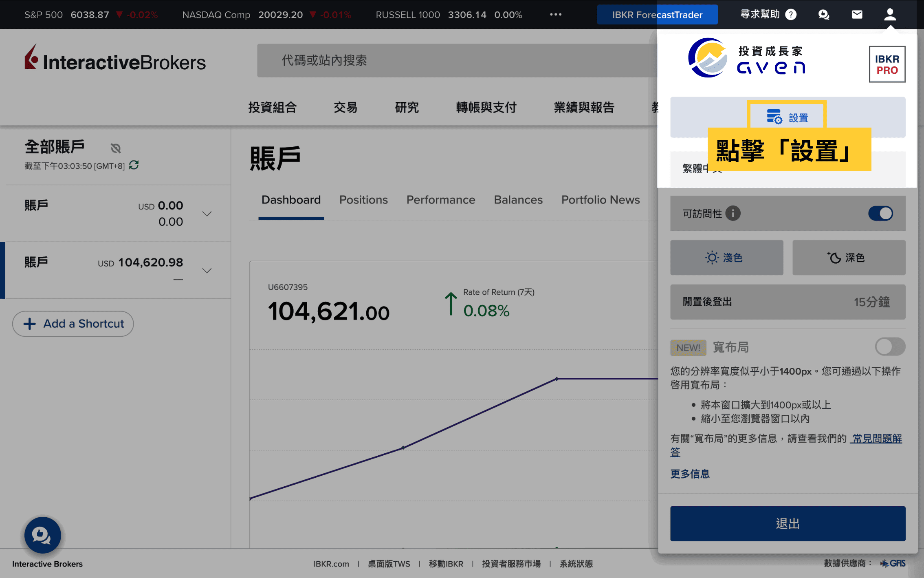Open the 業績與報告 menu
Image resolution: width=924 pixels, height=578 pixels.
point(584,107)
